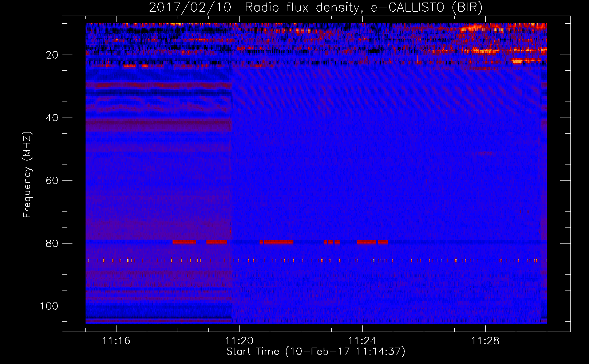The image size is (589, 364).
Task: Click the 100 MHz frequency tick label
Action: pos(49,306)
